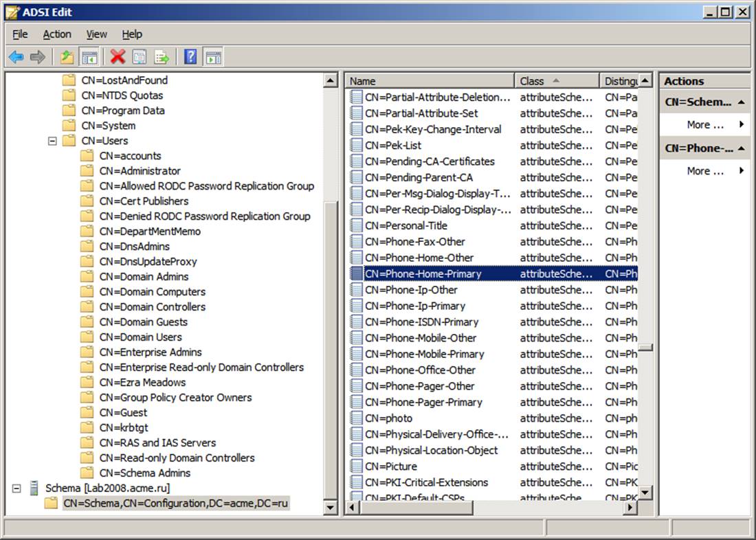Click the Export List toolbar icon
756x540 pixels.
point(162,57)
